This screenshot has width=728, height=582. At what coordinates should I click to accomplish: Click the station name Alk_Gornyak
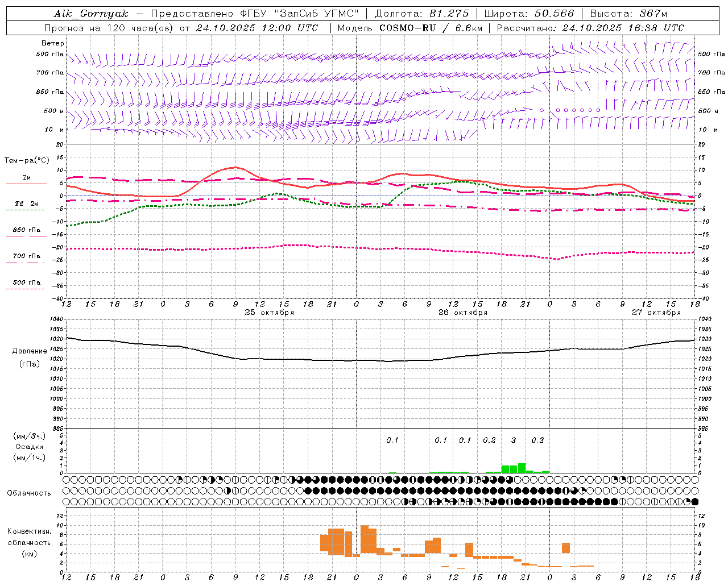(92, 14)
